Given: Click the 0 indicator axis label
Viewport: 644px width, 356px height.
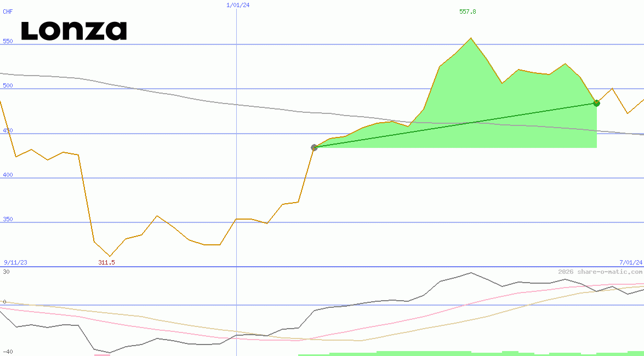Looking at the screenshot, I should coord(4,302).
